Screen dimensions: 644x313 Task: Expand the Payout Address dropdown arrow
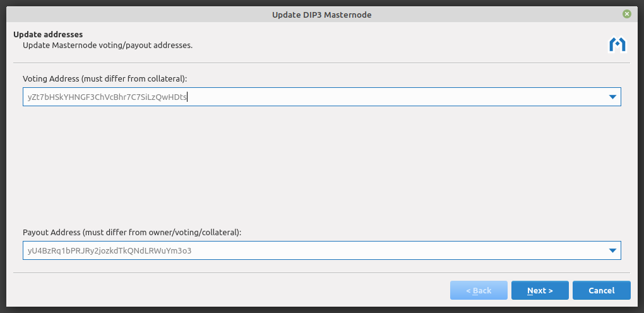click(x=612, y=250)
